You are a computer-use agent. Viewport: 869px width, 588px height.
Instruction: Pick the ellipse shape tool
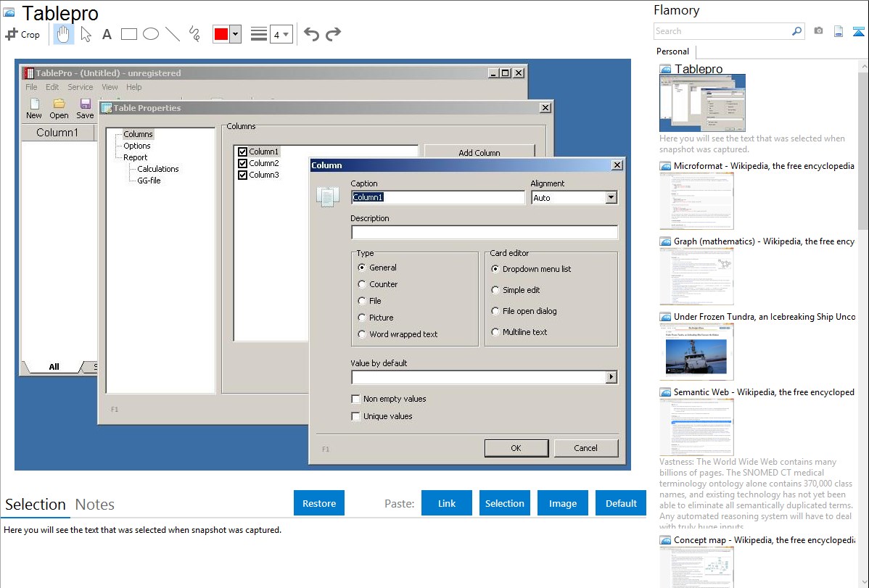(150, 34)
